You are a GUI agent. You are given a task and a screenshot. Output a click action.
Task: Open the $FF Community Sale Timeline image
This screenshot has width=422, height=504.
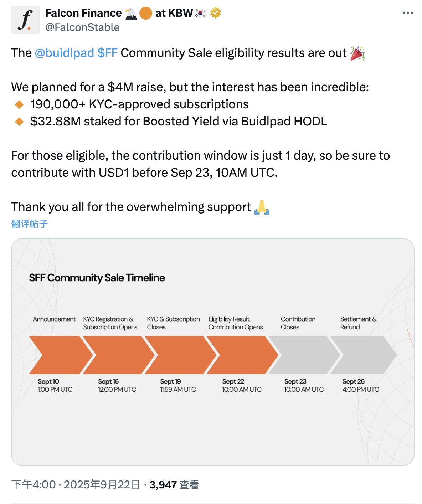click(x=213, y=352)
